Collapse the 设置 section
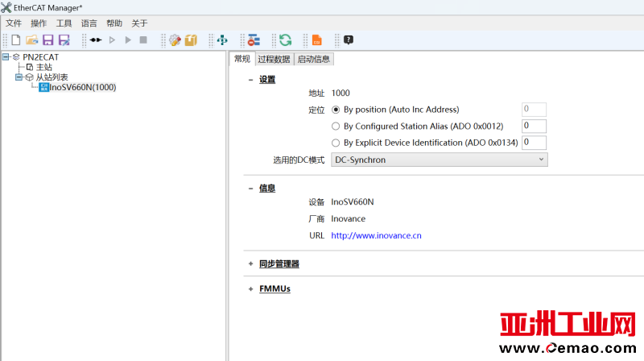This screenshot has width=644, height=361. click(250, 80)
